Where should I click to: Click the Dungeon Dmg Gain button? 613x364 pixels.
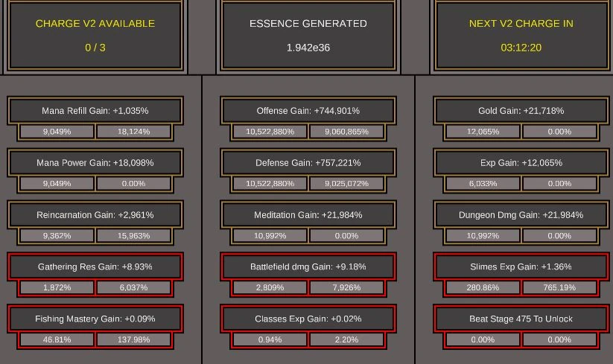point(521,215)
